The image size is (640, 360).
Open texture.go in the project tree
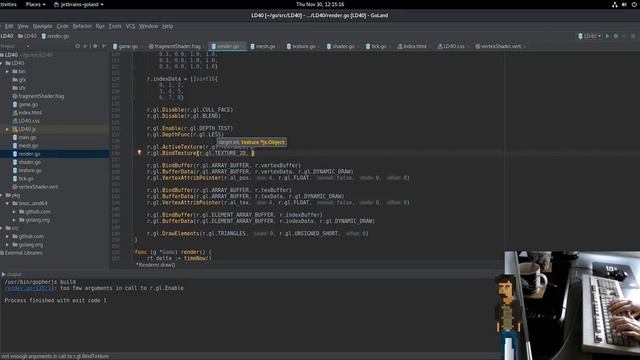pos(27,171)
